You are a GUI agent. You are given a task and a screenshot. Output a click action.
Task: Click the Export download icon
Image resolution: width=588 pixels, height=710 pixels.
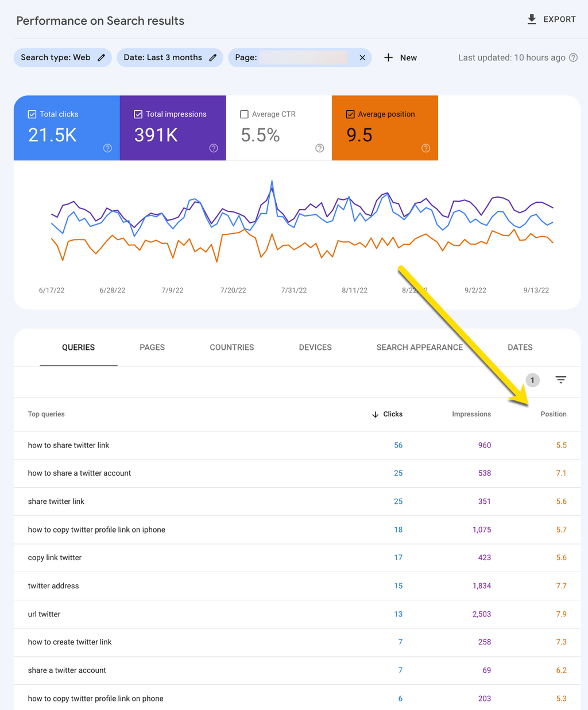pyautogui.click(x=532, y=20)
